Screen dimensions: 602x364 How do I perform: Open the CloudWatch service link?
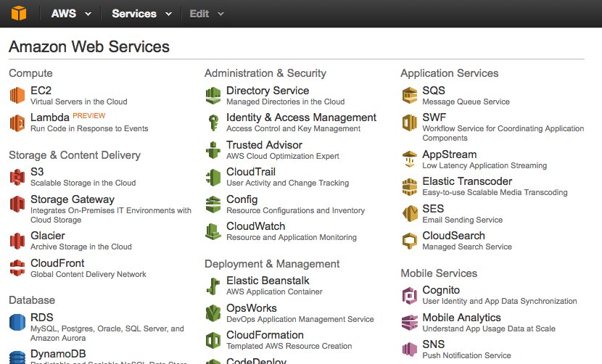click(256, 226)
